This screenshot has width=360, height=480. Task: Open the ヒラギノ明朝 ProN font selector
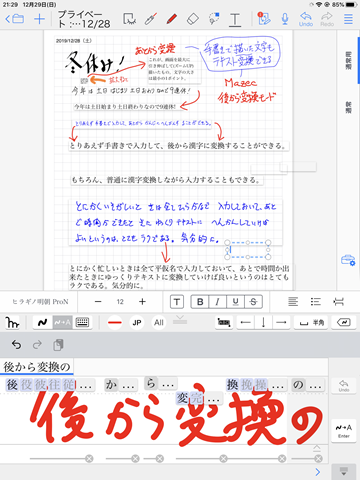click(40, 302)
